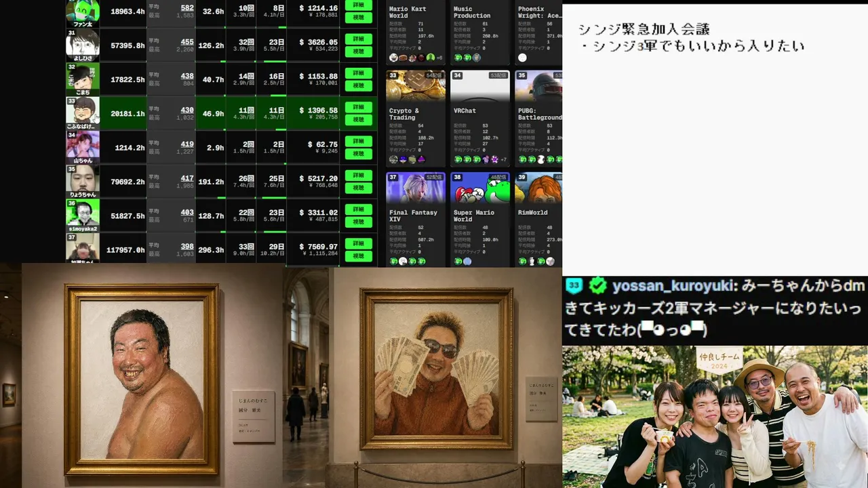868x488 pixels.
Task: Open 詳細 for simoyaka2
Action: pyautogui.click(x=359, y=209)
